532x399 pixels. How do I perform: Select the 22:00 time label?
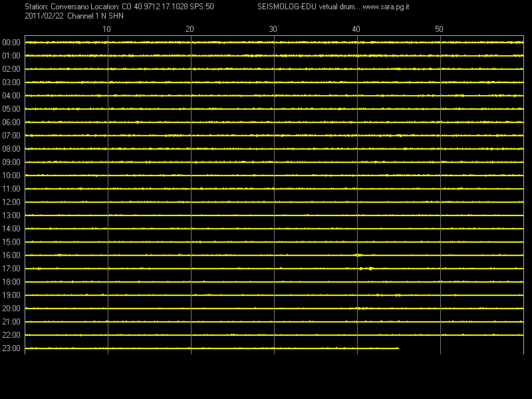[x=11, y=335]
